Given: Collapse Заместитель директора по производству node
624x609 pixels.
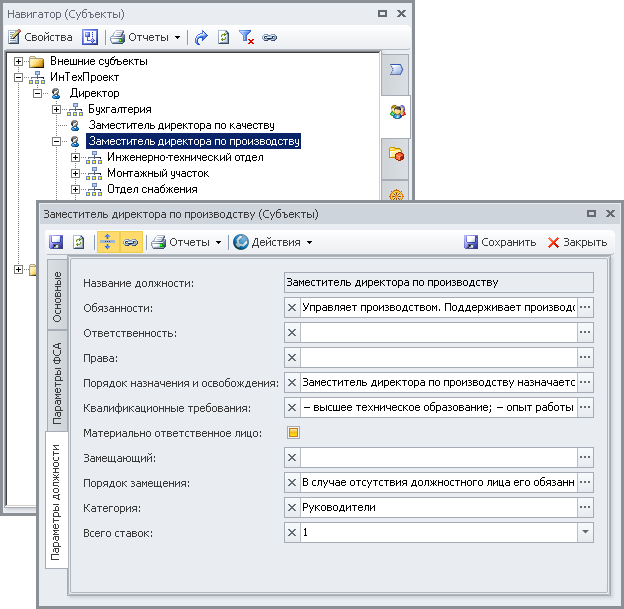Looking at the screenshot, I should [57, 141].
